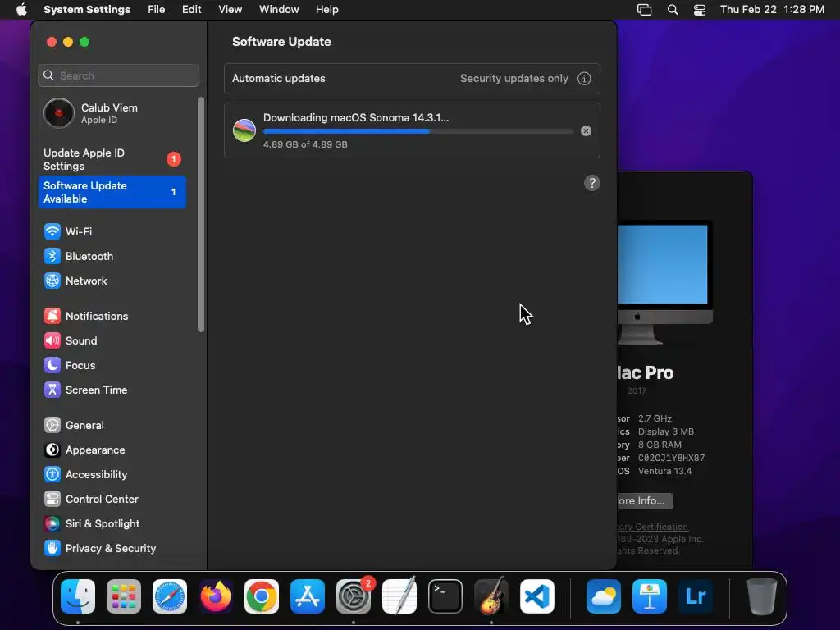Open Launchpad from the Dock

pos(124,596)
